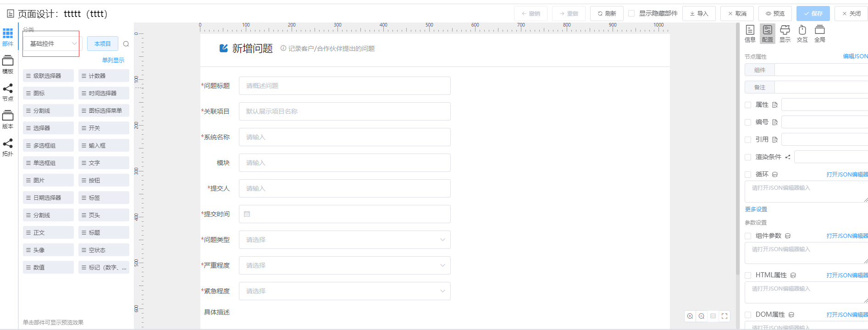Click the 本项目 button
Image resolution: width=868 pixels, height=330 pixels.
103,44
